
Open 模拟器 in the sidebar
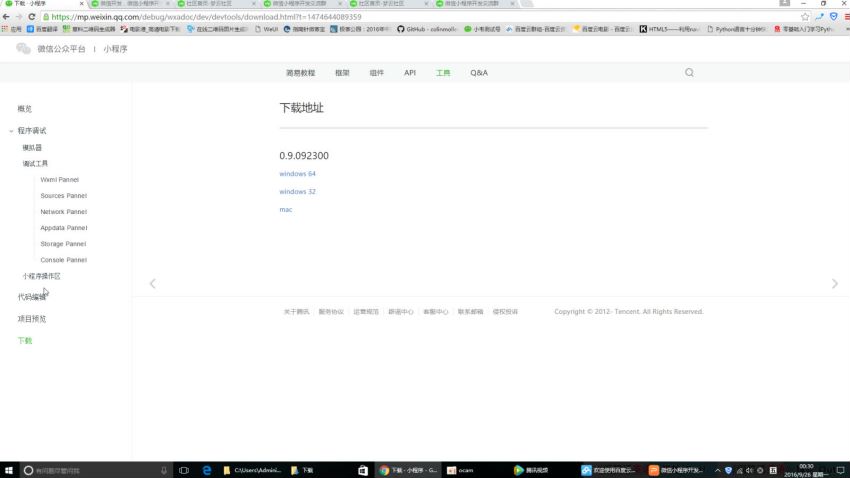[32, 147]
